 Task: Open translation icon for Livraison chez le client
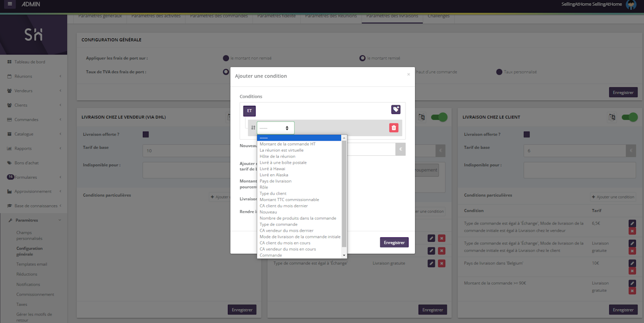(x=612, y=117)
